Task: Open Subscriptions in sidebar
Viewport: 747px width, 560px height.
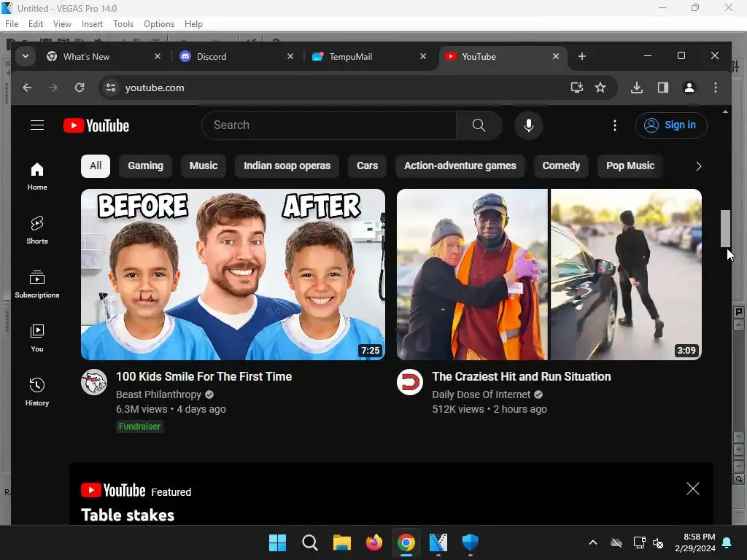Action: (37, 284)
